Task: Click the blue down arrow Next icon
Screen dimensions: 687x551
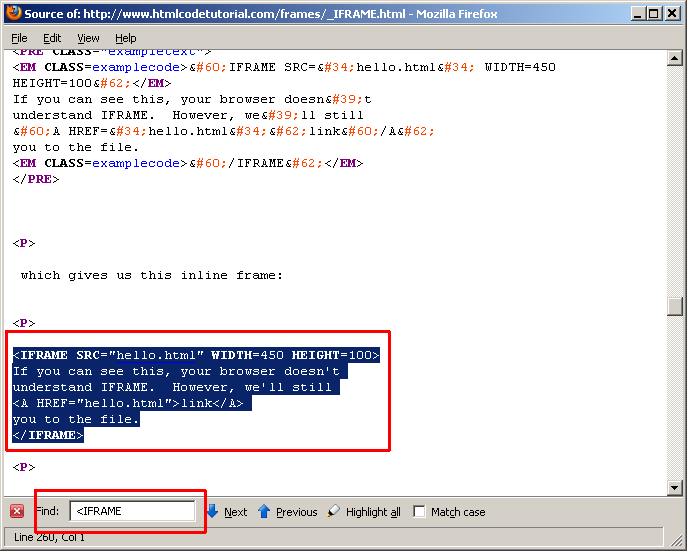Action: point(212,511)
